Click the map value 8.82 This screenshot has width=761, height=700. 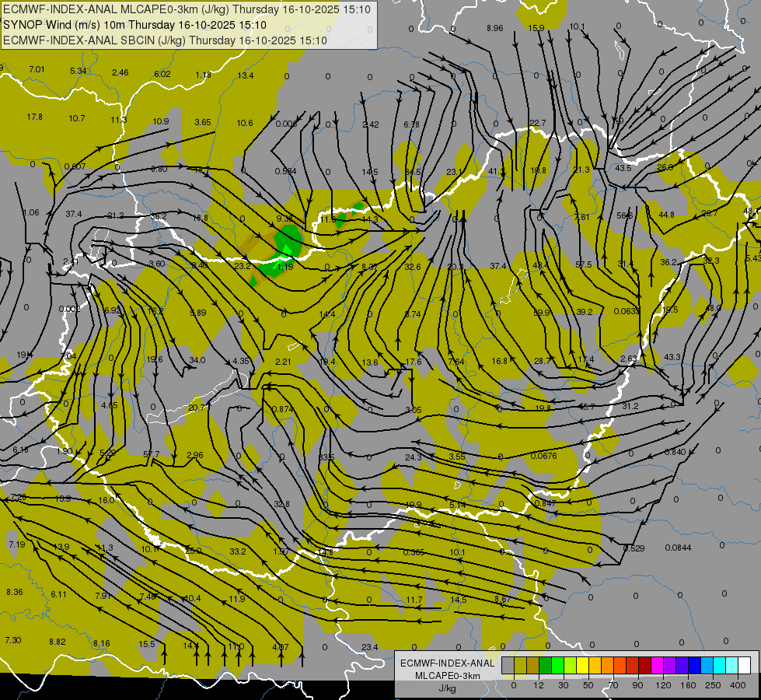pos(58,642)
